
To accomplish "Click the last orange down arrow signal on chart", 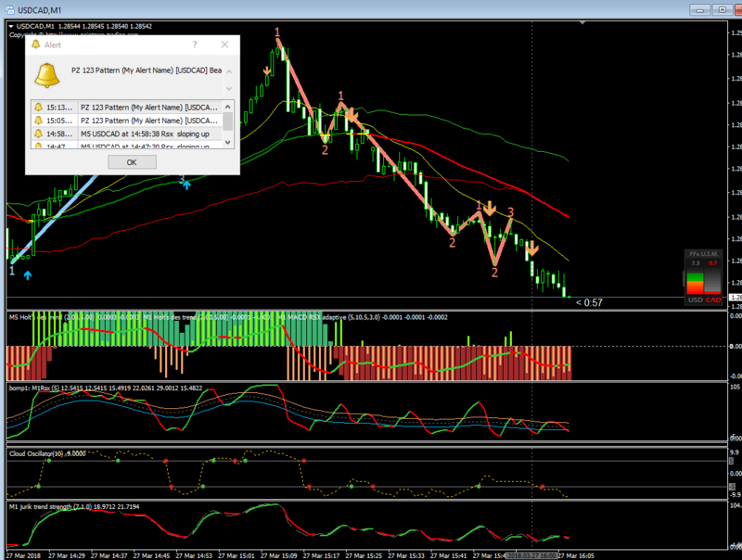I will click(532, 248).
